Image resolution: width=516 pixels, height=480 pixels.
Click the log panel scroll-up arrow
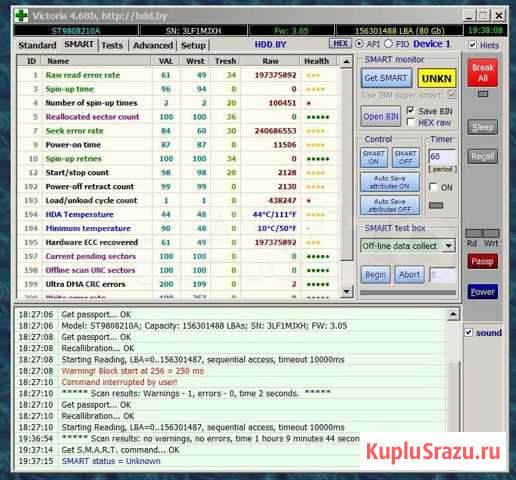coord(453,314)
